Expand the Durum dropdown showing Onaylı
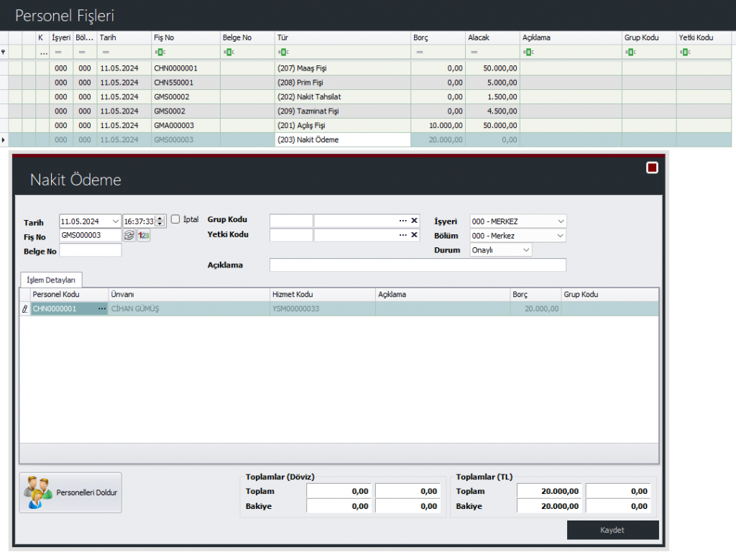Screen dimensions: 736x560 (526, 250)
